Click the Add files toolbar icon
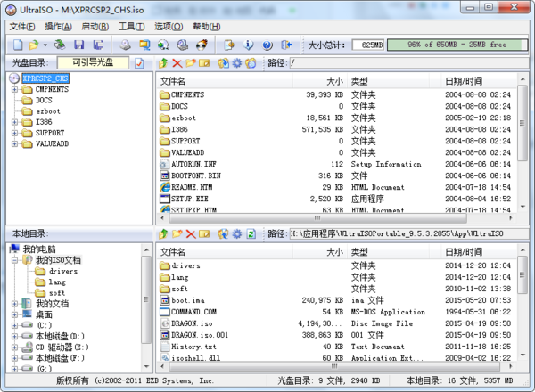This screenshot has height=392, width=535. pyautogui.click(x=229, y=45)
